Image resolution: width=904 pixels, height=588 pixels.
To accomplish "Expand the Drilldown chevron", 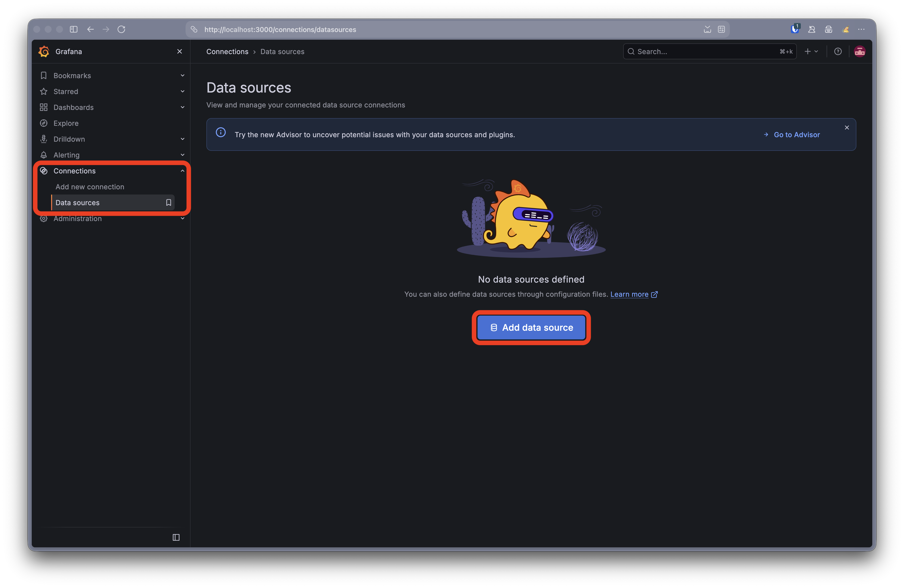I will (x=182, y=139).
